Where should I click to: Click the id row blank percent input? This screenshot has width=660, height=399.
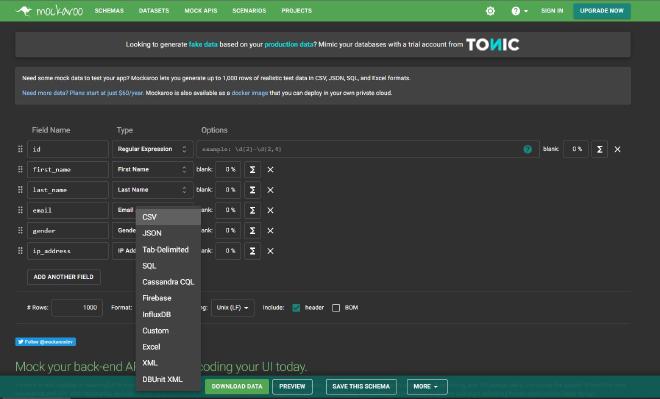pos(576,149)
